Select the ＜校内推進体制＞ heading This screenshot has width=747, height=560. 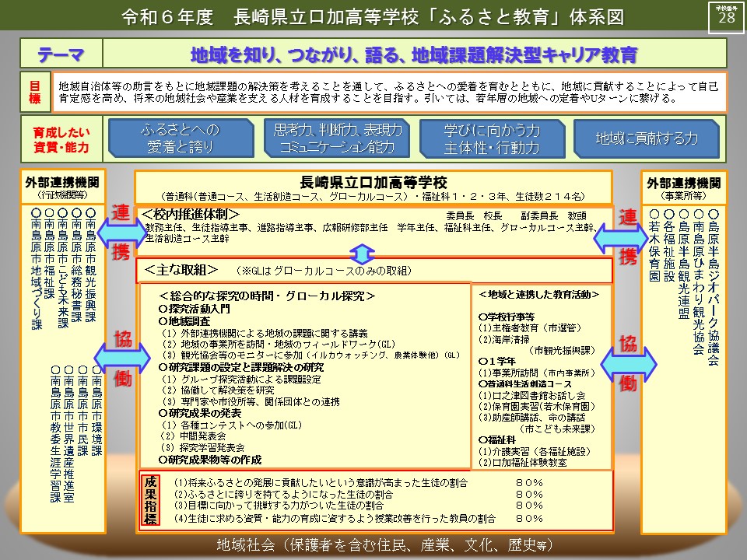pyautogui.click(x=191, y=215)
